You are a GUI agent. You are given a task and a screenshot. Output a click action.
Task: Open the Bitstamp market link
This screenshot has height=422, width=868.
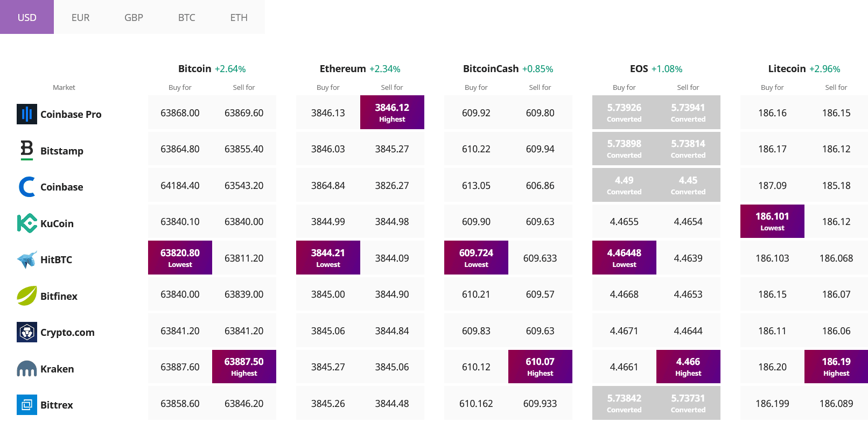click(62, 151)
